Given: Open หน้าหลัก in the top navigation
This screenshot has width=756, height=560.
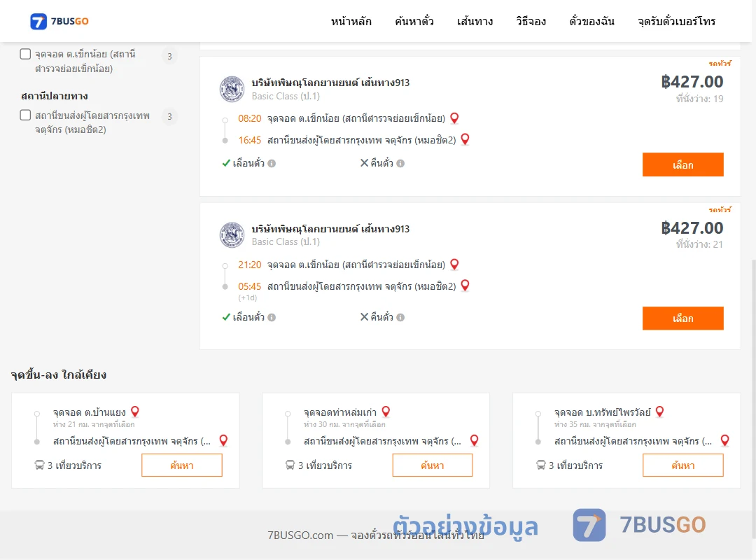Looking at the screenshot, I should click(x=351, y=21).
